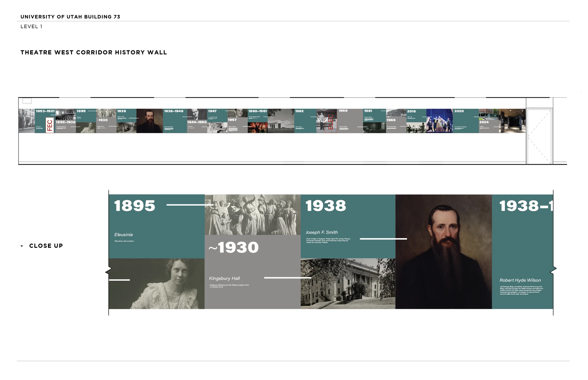Select the 1853–1921 marker on the small timeline strip
The image size is (588, 380).
coord(45,111)
